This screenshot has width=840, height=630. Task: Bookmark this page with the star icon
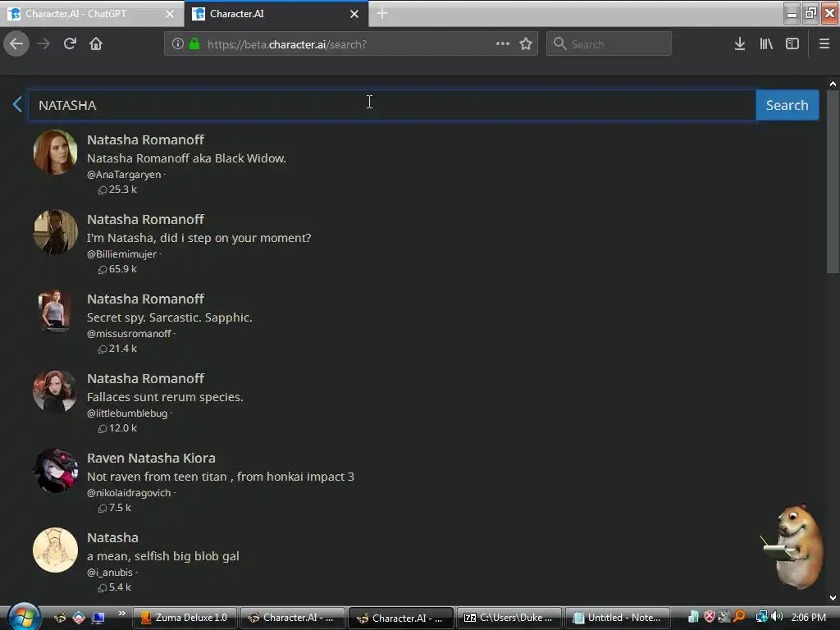point(526,44)
